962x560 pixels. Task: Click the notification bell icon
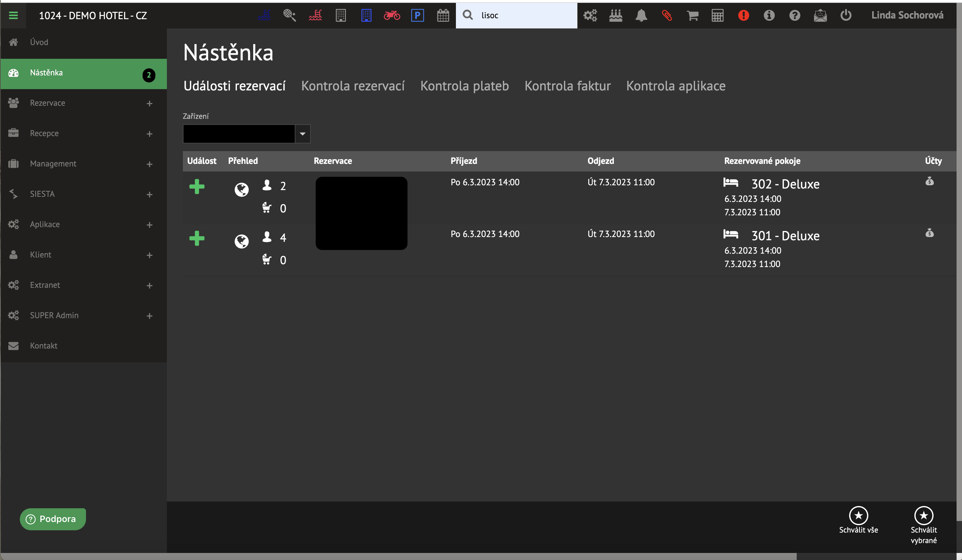(x=641, y=15)
